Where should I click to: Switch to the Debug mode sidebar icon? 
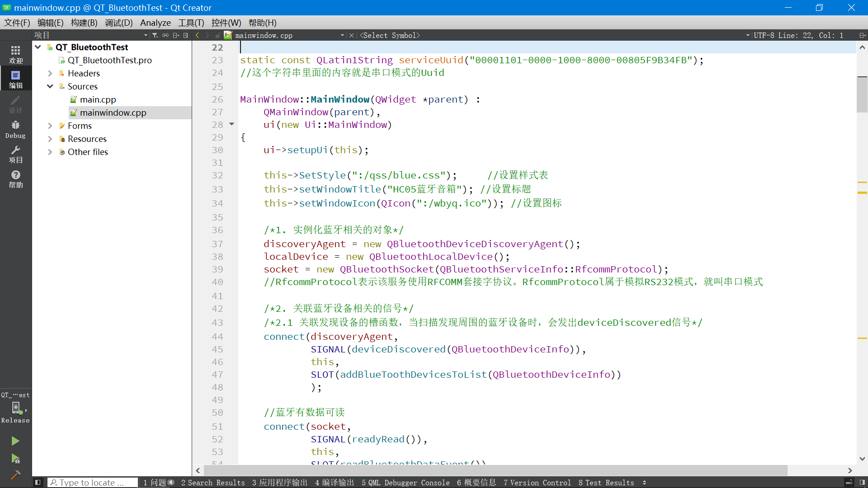(15, 129)
